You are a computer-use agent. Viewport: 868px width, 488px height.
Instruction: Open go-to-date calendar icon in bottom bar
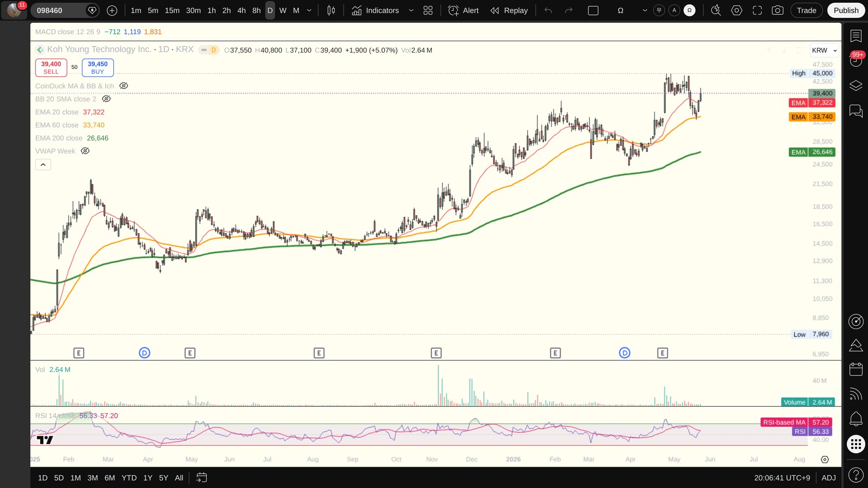201,478
